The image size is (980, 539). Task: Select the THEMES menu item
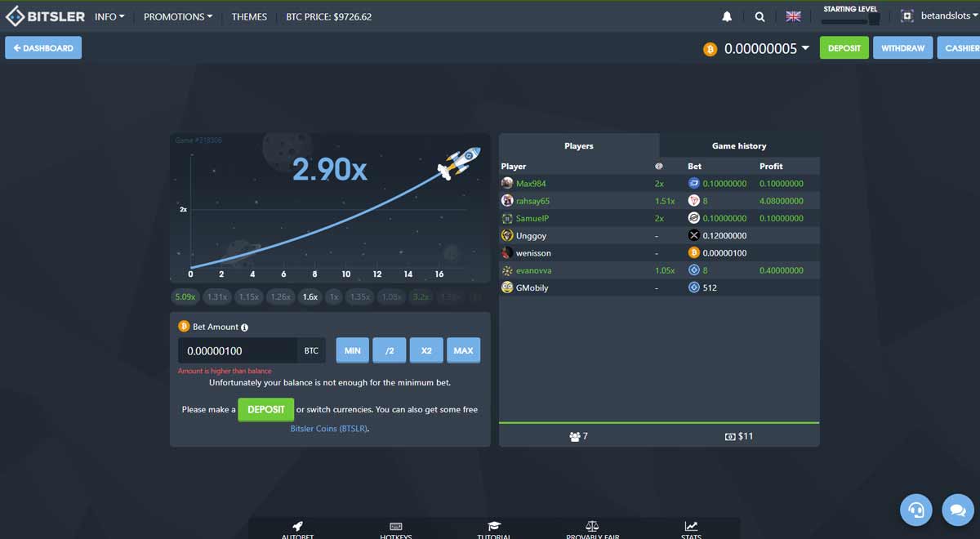[x=249, y=16]
